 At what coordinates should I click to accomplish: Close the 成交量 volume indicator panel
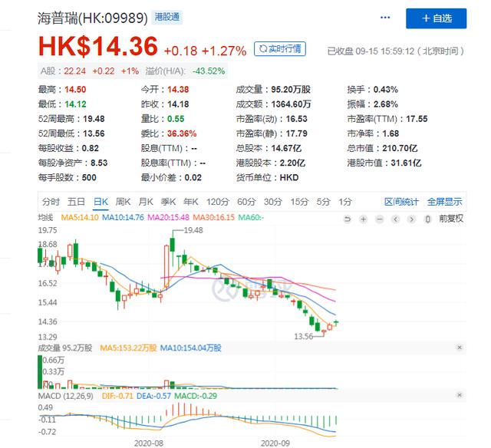pos(460,348)
